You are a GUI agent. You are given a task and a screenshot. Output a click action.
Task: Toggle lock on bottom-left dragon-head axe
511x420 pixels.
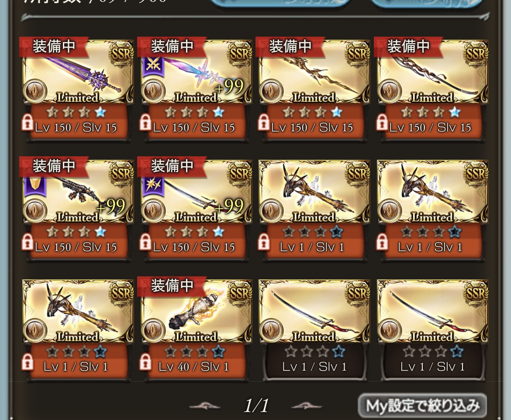point(28,362)
